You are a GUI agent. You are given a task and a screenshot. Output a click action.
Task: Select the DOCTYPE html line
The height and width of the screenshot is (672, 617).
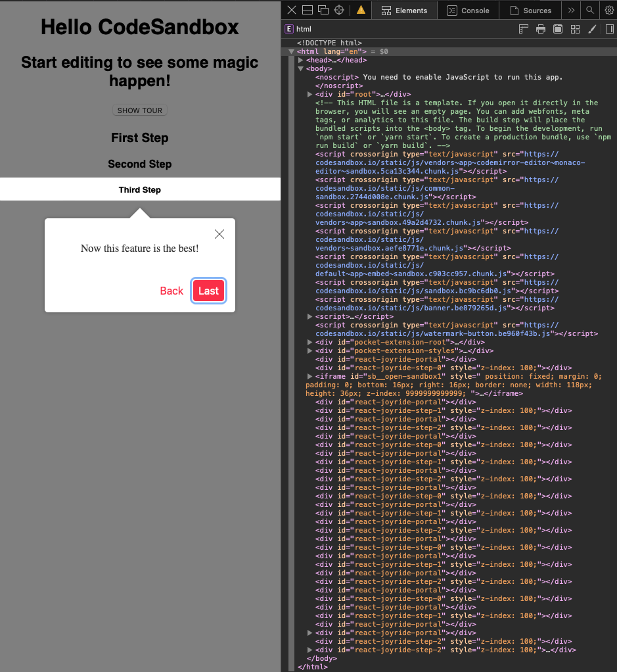pos(329,43)
